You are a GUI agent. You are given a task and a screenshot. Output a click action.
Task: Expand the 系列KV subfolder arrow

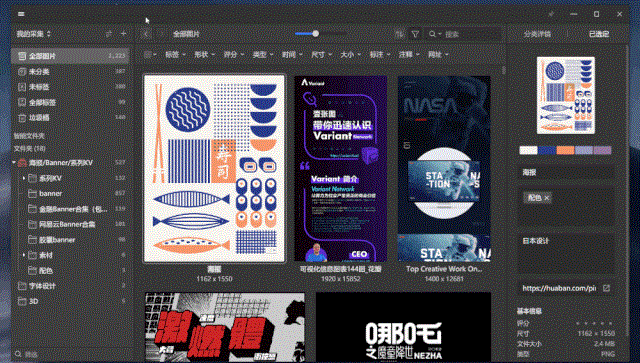pyautogui.click(x=24, y=178)
